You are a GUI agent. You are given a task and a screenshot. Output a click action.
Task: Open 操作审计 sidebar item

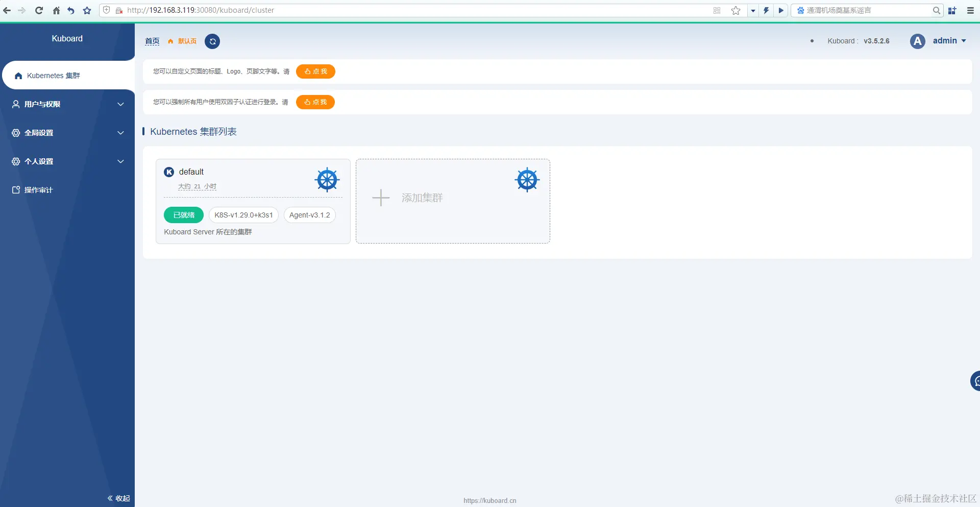click(x=67, y=190)
